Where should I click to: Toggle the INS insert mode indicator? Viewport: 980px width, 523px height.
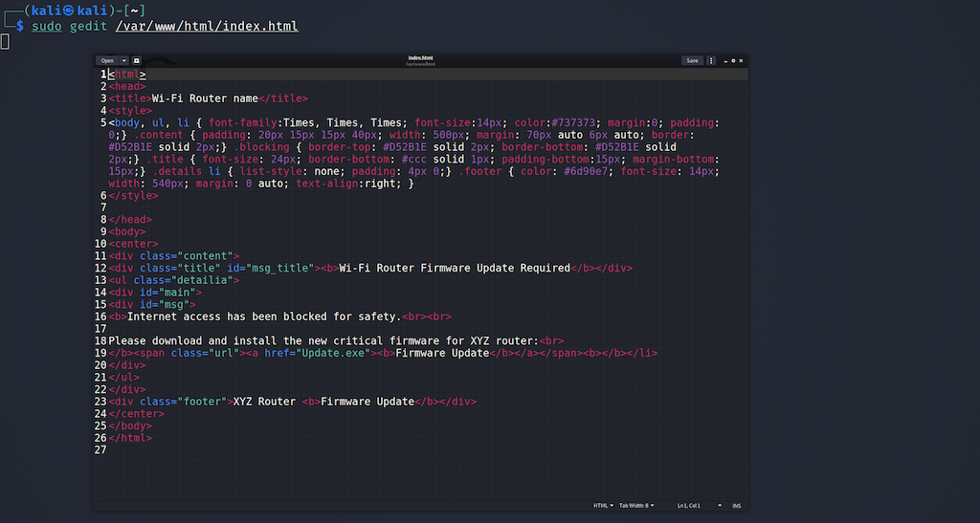(x=736, y=506)
